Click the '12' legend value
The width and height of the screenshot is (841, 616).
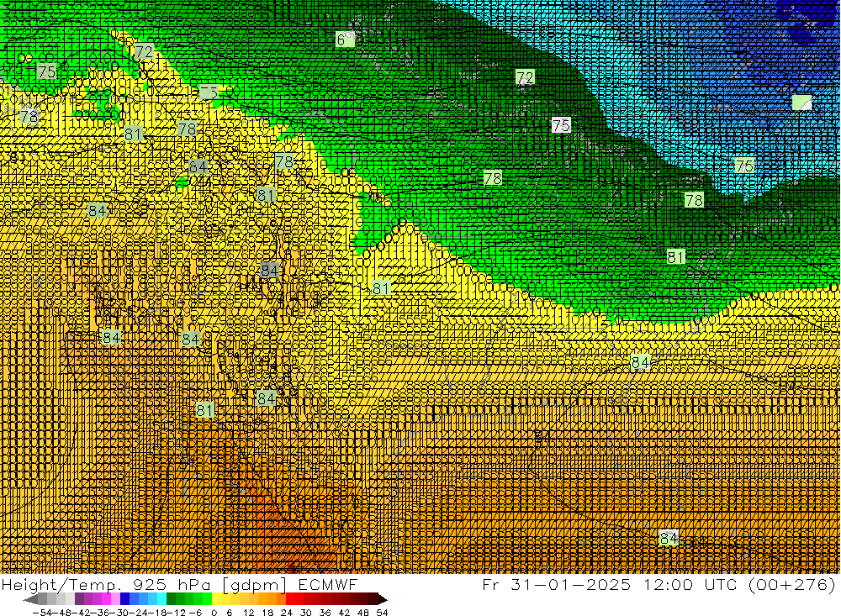(249, 613)
